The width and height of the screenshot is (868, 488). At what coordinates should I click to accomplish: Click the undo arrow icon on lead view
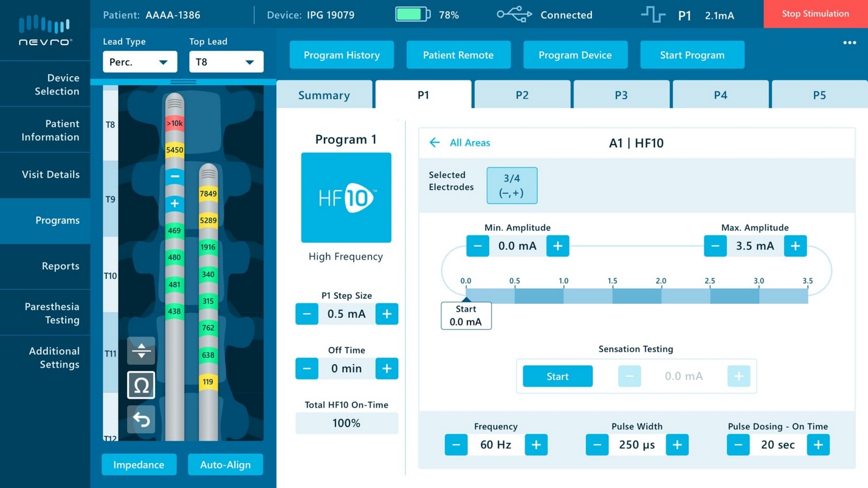coord(141,420)
